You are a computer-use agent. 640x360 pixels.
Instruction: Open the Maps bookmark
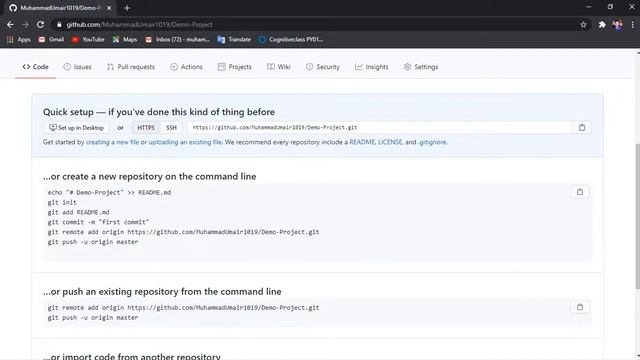point(125,39)
